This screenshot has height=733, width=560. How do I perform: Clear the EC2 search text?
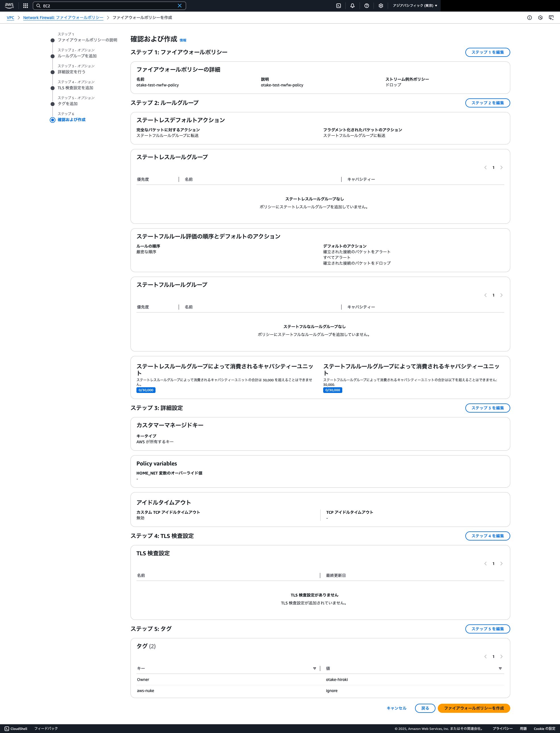(180, 6)
